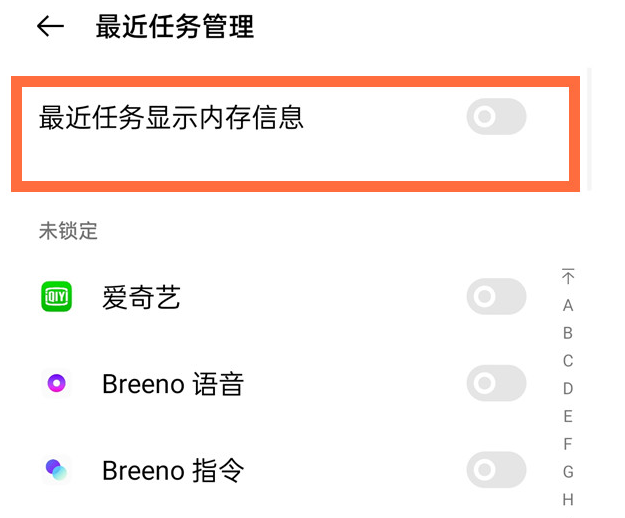
Task: Tap the iQIYI green app icon
Action: pos(57,297)
